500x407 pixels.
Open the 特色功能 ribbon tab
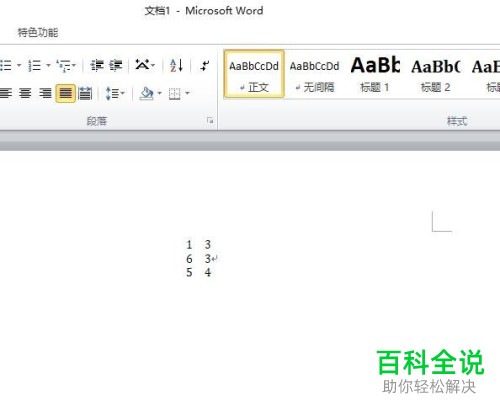[x=38, y=32]
